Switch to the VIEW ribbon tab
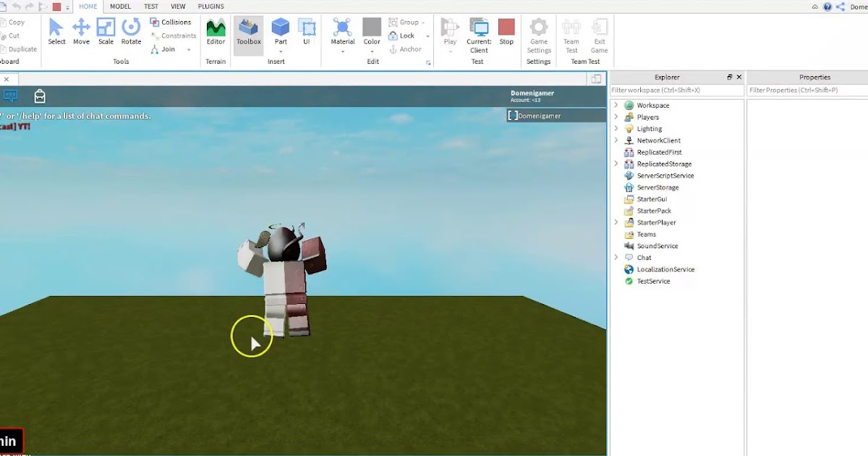Image resolution: width=868 pixels, height=456 pixels. point(178,7)
